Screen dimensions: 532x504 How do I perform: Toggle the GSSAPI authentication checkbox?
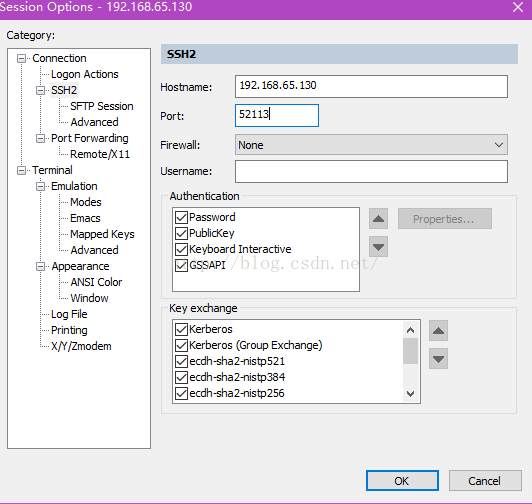coord(182,265)
